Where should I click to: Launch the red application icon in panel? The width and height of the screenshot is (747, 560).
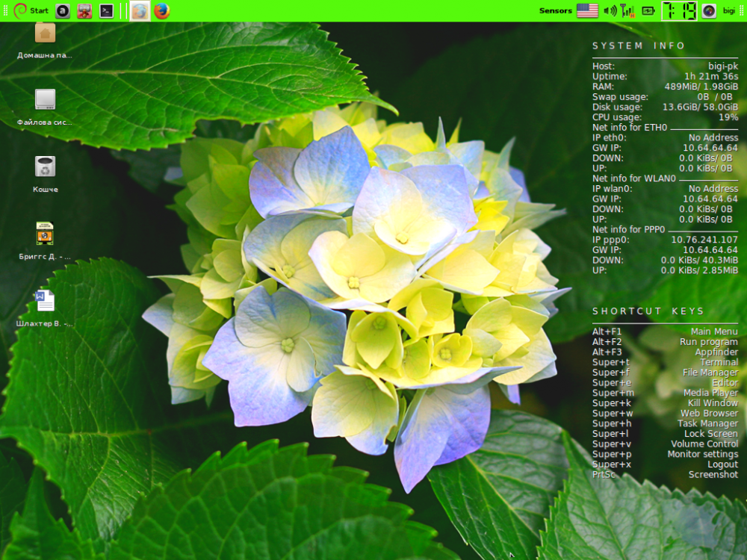[84, 11]
